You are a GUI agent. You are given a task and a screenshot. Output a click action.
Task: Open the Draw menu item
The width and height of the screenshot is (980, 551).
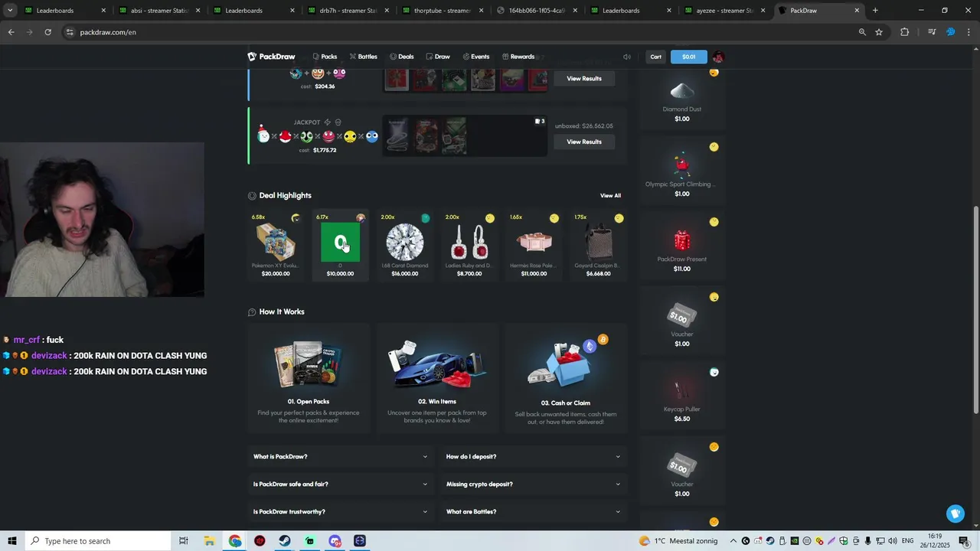tap(438, 57)
